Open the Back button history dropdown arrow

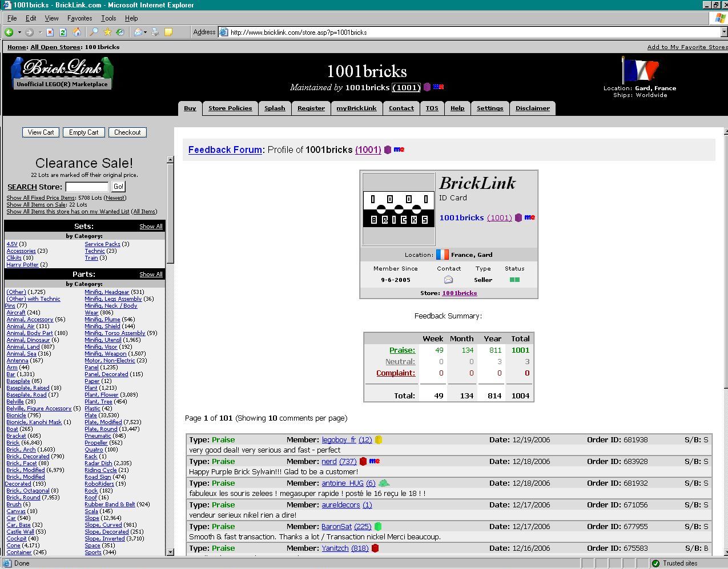pos(19,33)
